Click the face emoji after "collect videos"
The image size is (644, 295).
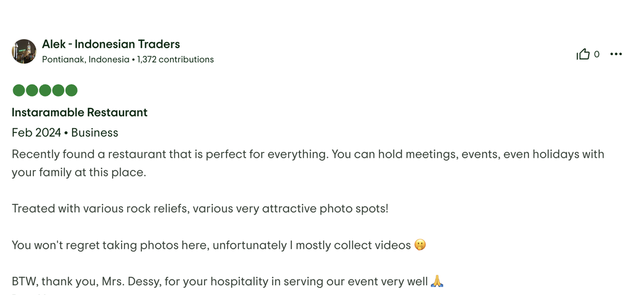coord(420,246)
